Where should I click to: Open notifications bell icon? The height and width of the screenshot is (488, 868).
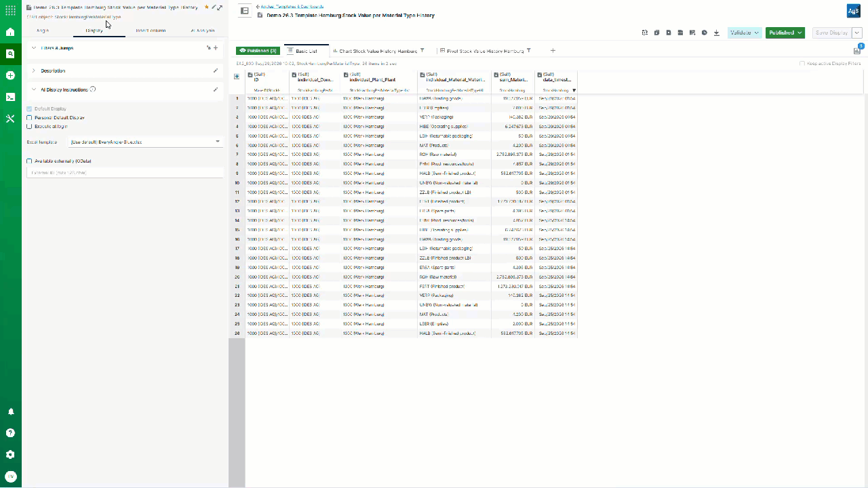click(10, 411)
